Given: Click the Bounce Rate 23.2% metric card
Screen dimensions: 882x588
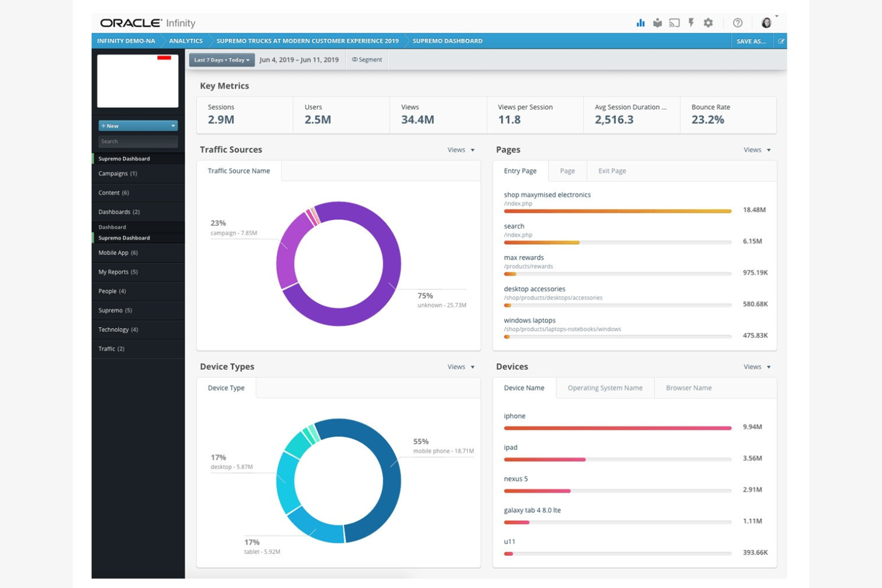Looking at the screenshot, I should click(x=728, y=115).
